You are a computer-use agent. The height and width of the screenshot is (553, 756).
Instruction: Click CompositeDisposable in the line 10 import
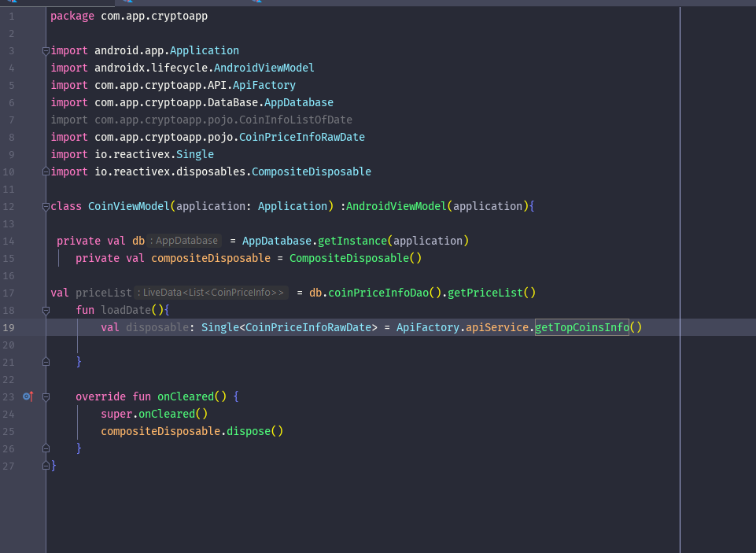point(312,171)
